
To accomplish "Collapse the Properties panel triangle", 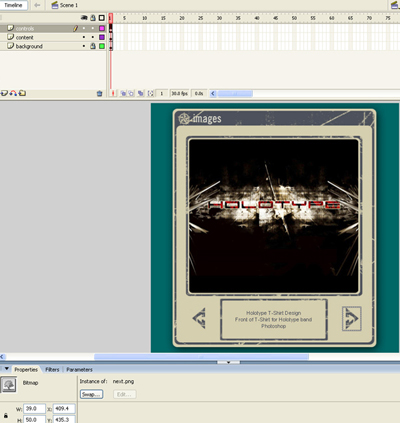I will 7,369.
